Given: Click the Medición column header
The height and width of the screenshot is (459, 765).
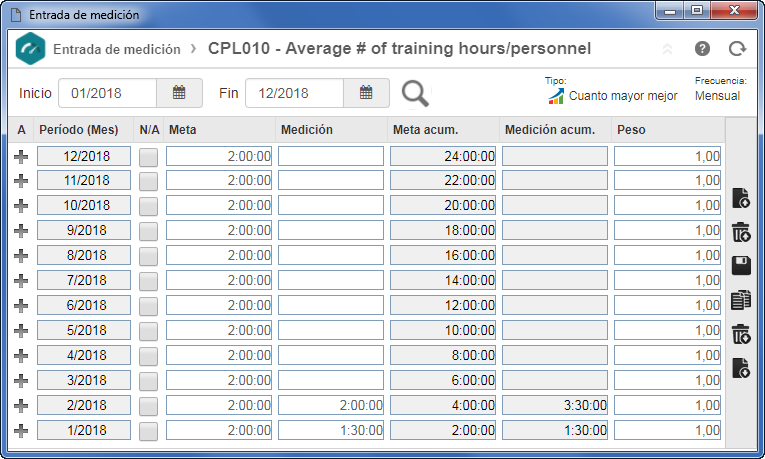Looking at the screenshot, I should tap(307, 130).
